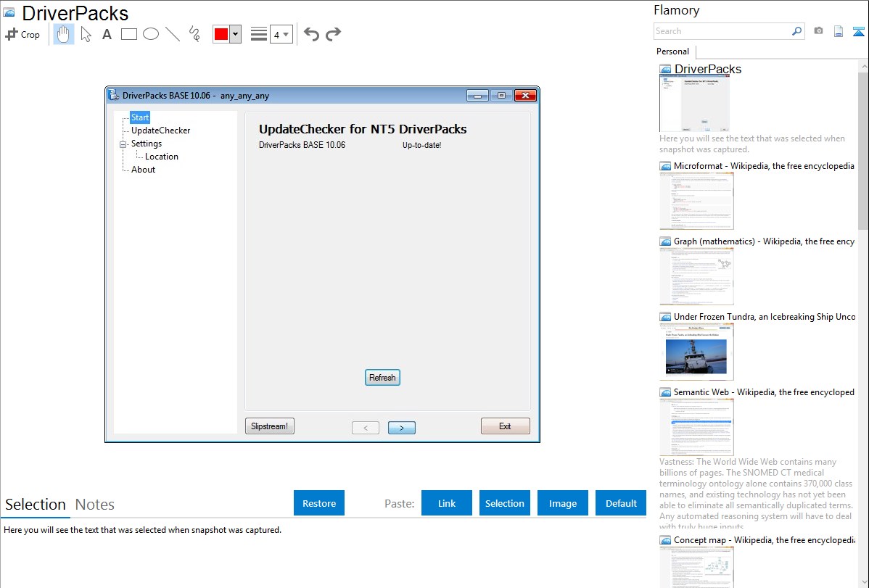The height and width of the screenshot is (588, 869).
Task: Click the blue upload tray icon
Action: 858,31
